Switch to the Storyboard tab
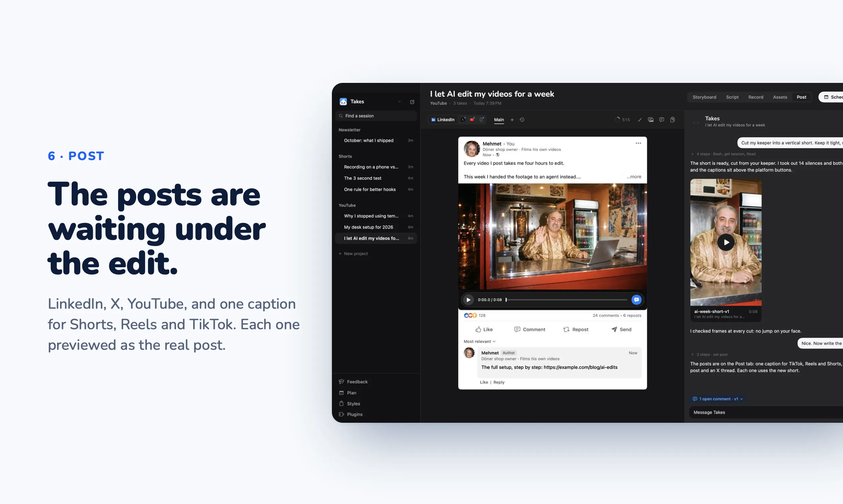Image resolution: width=843 pixels, height=504 pixels. (x=704, y=97)
